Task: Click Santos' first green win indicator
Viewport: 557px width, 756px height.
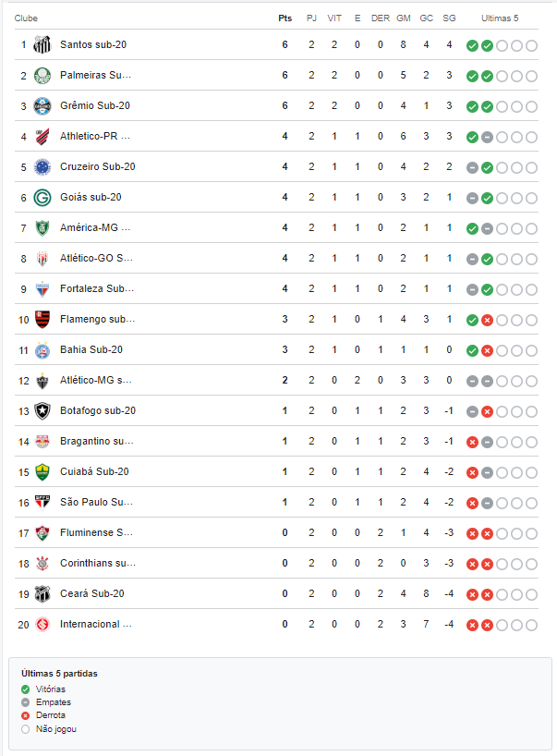Action: coord(472,46)
